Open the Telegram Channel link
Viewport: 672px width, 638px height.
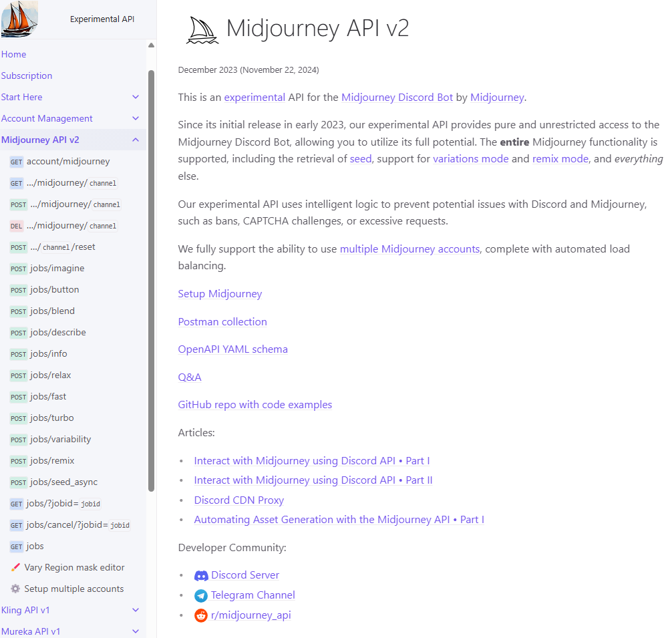tap(253, 596)
